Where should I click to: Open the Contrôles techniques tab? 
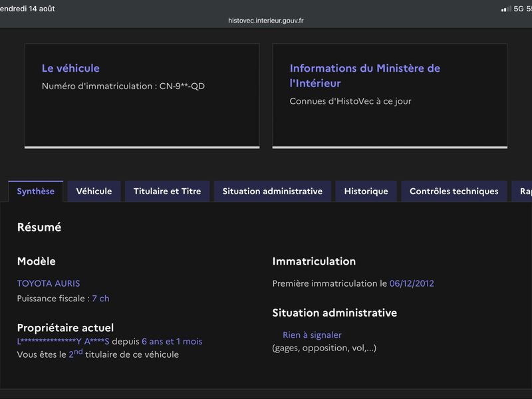click(454, 192)
